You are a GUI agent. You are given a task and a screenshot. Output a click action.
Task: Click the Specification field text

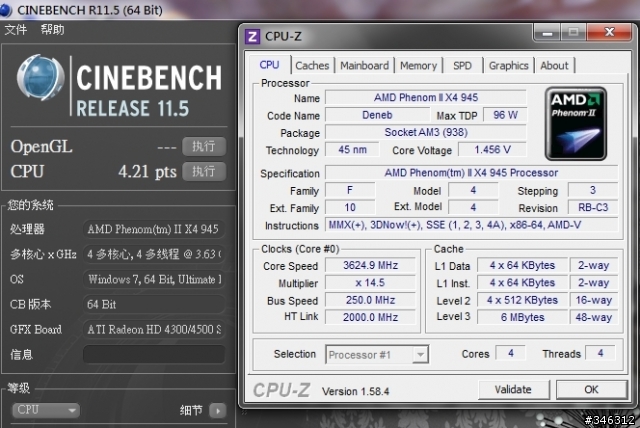click(x=471, y=173)
